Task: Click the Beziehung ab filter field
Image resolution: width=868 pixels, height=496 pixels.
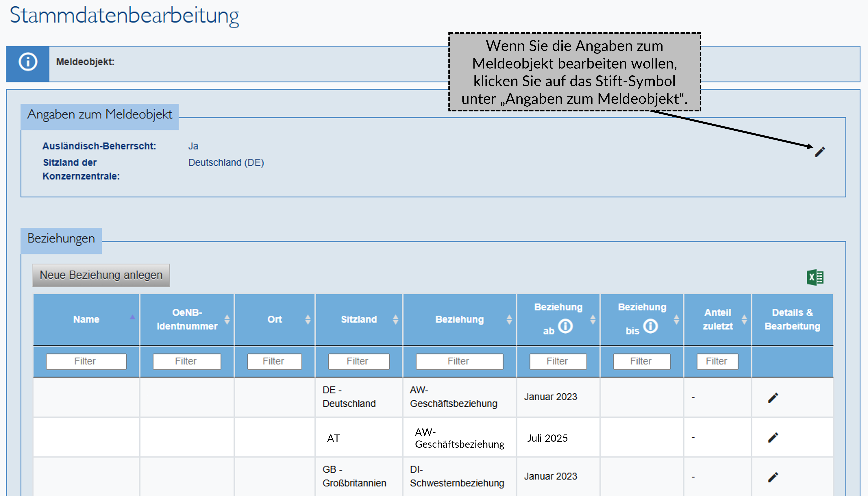Action: point(558,361)
